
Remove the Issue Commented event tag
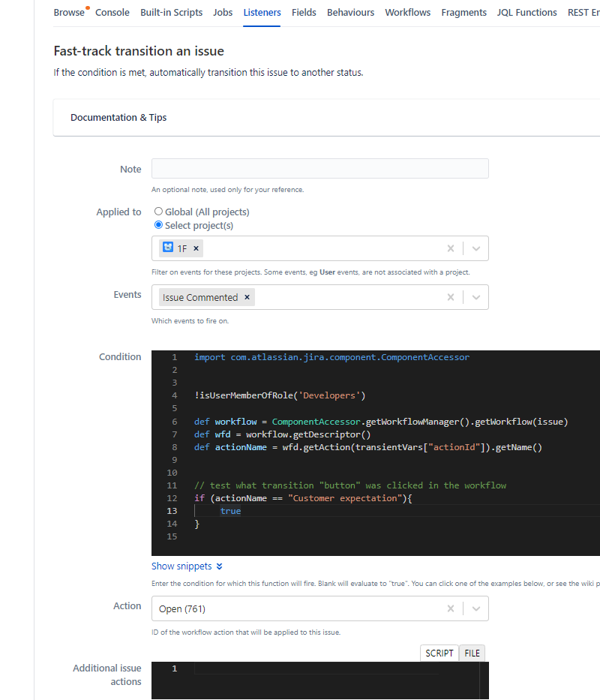click(x=247, y=297)
